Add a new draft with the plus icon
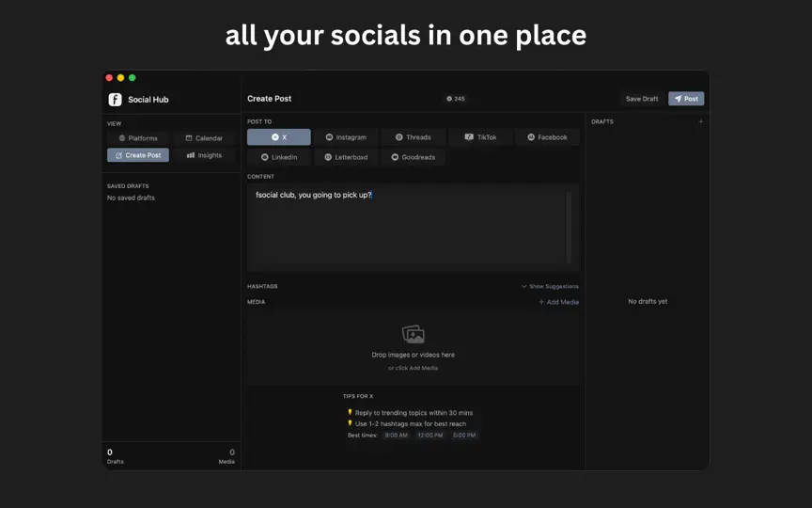The height and width of the screenshot is (508, 812). (701, 121)
